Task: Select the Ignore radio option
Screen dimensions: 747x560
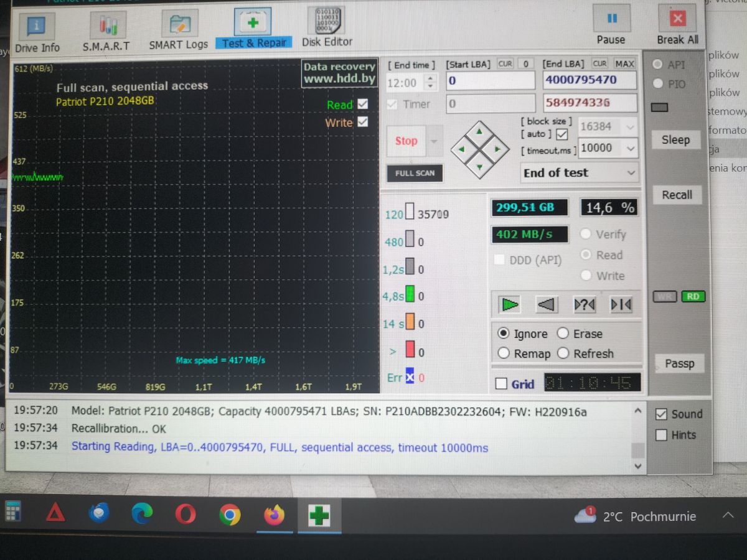Action: 504,334
